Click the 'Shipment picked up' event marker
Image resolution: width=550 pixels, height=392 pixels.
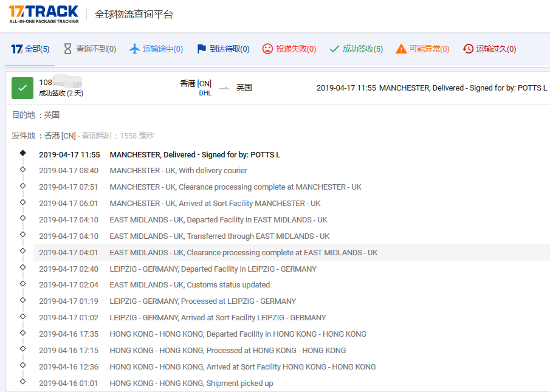pos(23,382)
